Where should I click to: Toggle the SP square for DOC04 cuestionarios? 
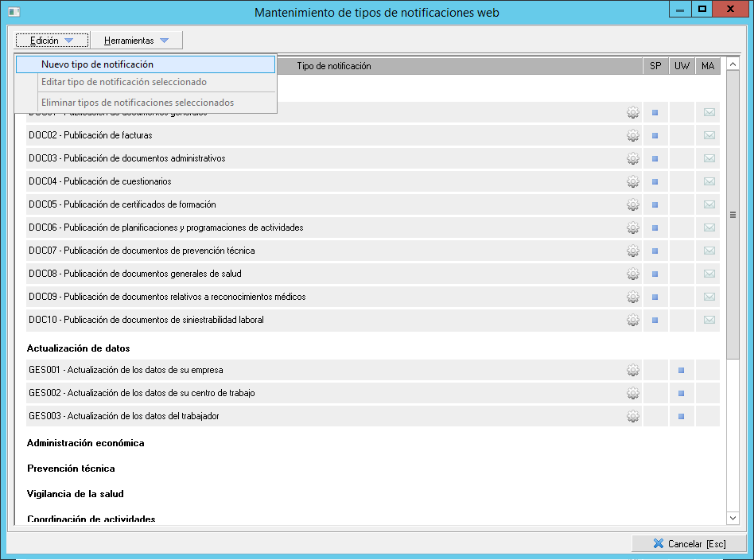655,181
